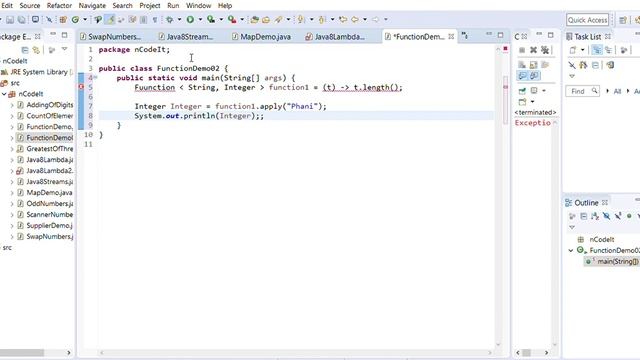Screen dimensions: 640x360
Task: Open the Source menu
Action: pos(30,6)
